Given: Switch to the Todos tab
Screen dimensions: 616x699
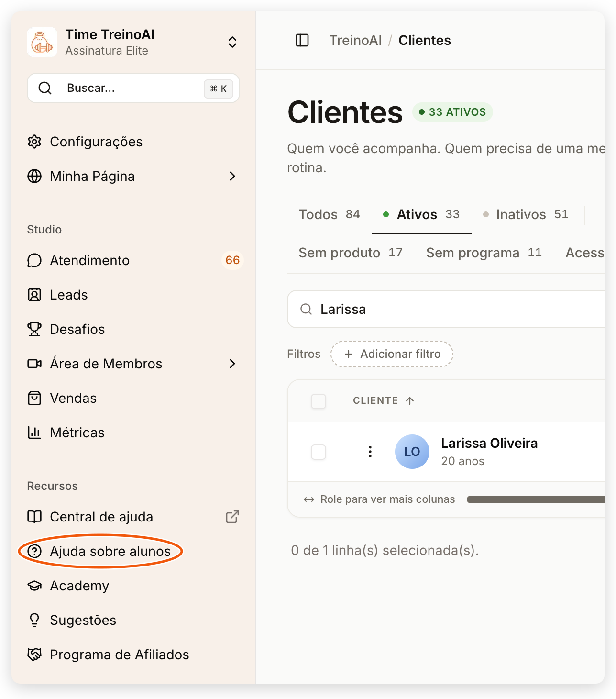Looking at the screenshot, I should click(x=330, y=214).
